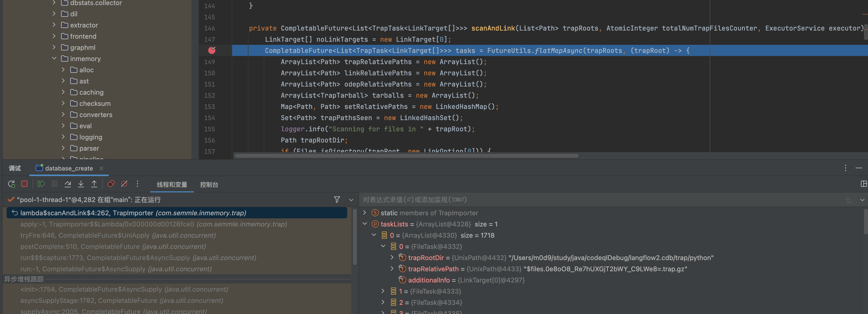The width and height of the screenshot is (868, 314).
Task: Click the stack frames vertical scrollbar
Action: click(355, 237)
